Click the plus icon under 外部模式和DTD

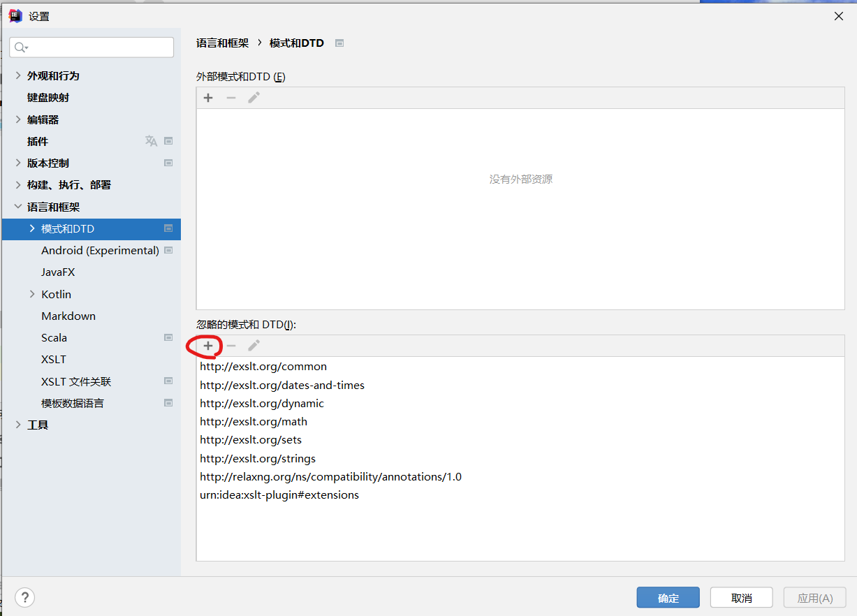click(207, 98)
